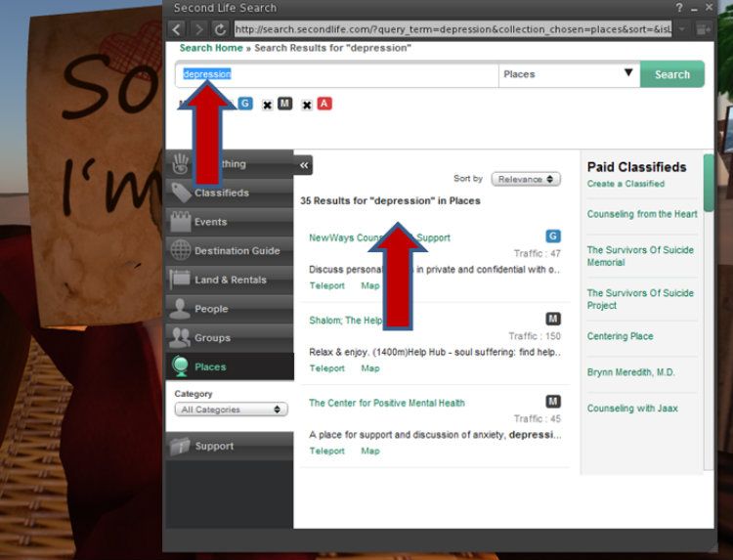Toggle the Moderate maturity checkbox
Screen dimensions: 733x560
tap(267, 106)
